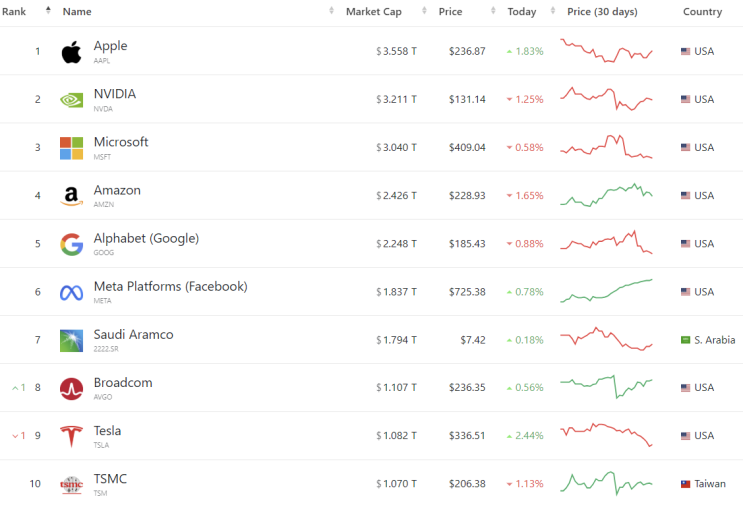Viewport: 743px width, 507px height.
Task: Click the Tesla logo icon
Action: point(71,436)
